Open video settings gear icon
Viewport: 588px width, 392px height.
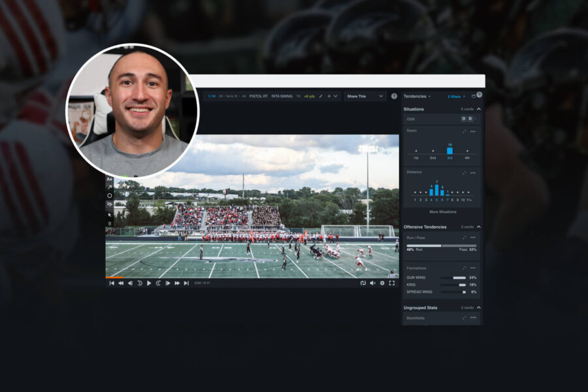[382, 283]
